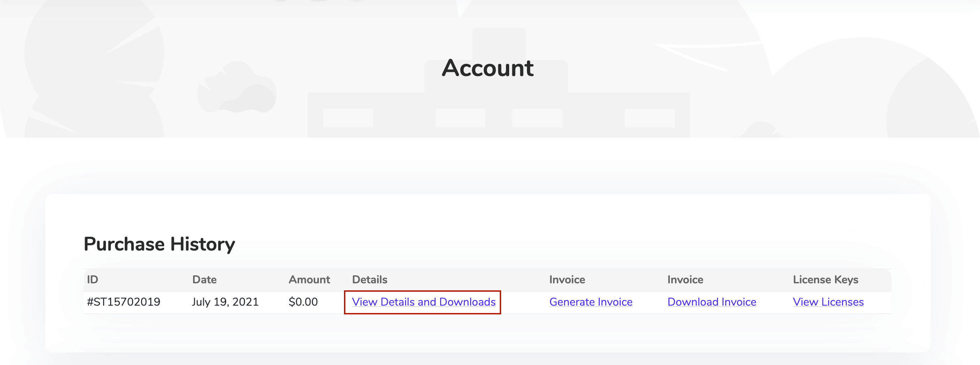Click the License Keys column header
Screen dimensions: 980x365
click(x=826, y=280)
